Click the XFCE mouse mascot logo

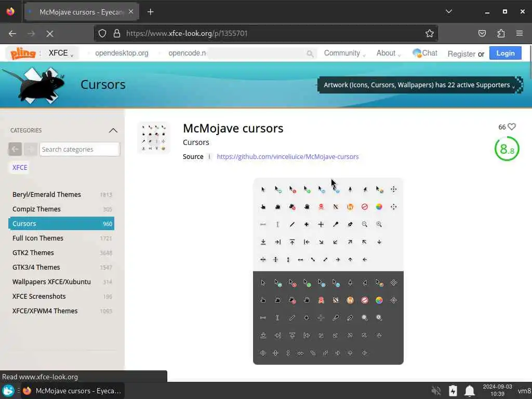(33, 85)
